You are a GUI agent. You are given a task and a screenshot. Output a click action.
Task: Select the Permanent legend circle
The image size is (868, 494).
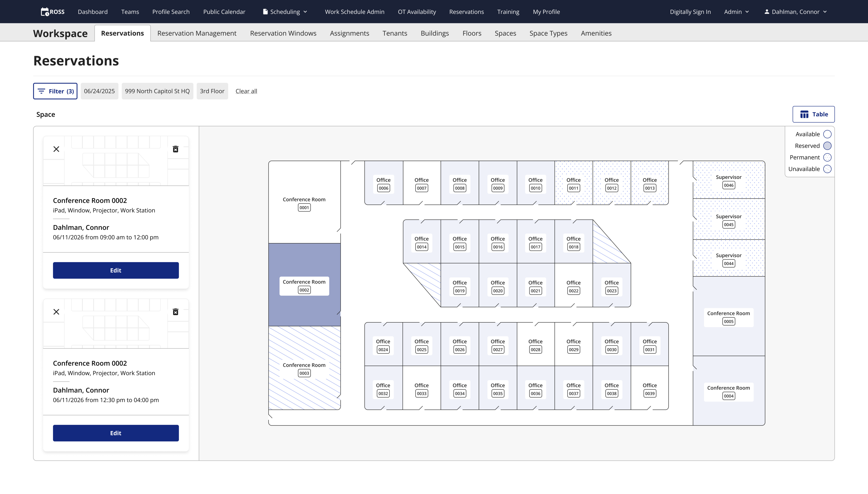click(827, 157)
